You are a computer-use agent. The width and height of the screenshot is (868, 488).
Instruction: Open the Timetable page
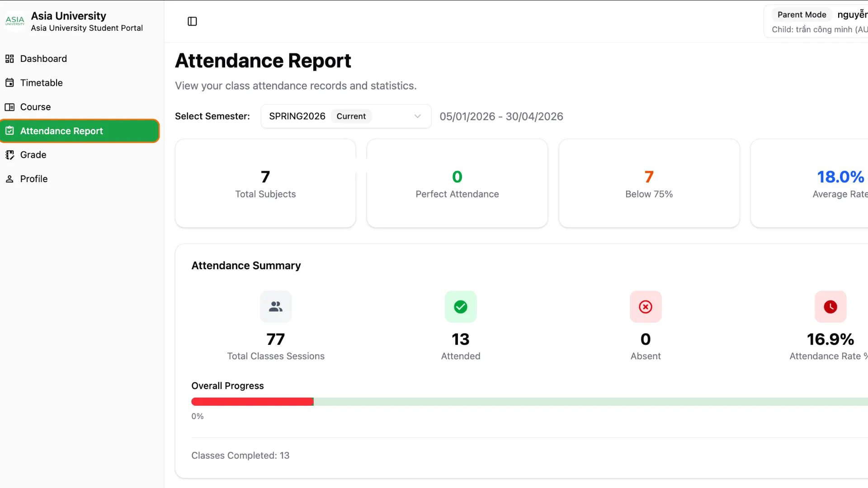(x=41, y=83)
